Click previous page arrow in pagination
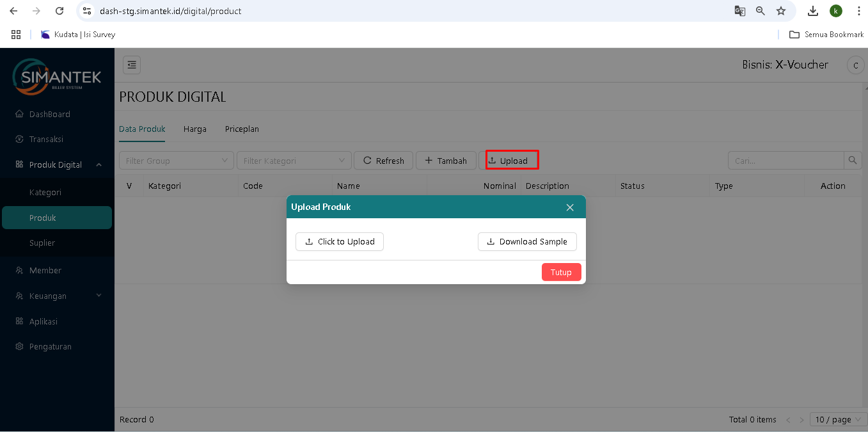Image resolution: width=868 pixels, height=432 pixels. [x=788, y=420]
